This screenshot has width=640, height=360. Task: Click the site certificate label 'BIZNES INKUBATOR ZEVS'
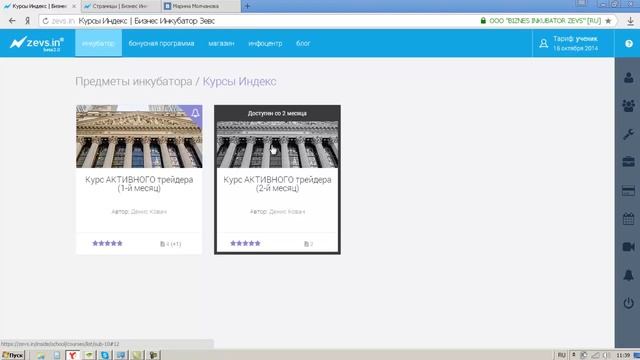click(545, 21)
